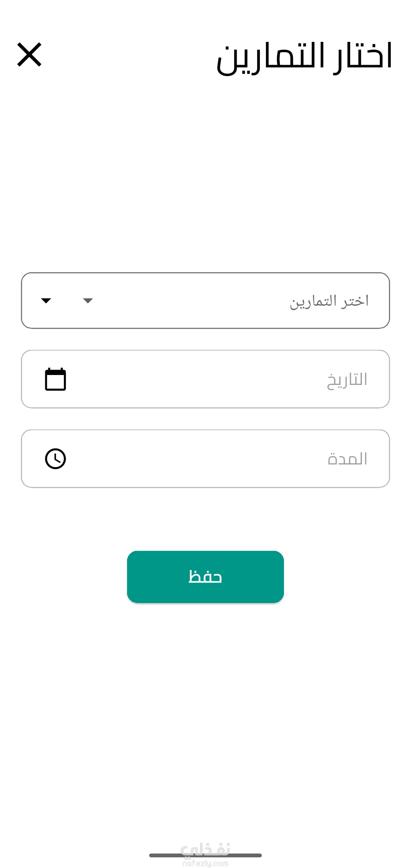Click the اختيار التمارين page title
The width and height of the screenshot is (411, 868).
(x=304, y=57)
